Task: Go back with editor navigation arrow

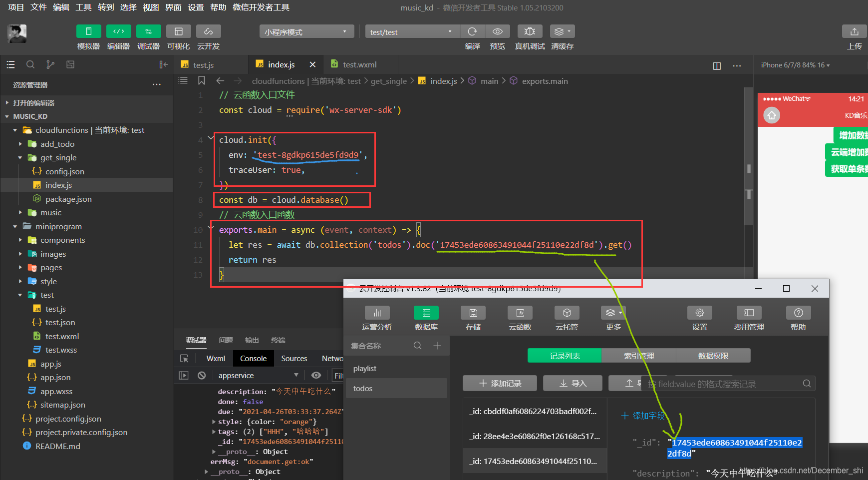Action: coord(220,80)
